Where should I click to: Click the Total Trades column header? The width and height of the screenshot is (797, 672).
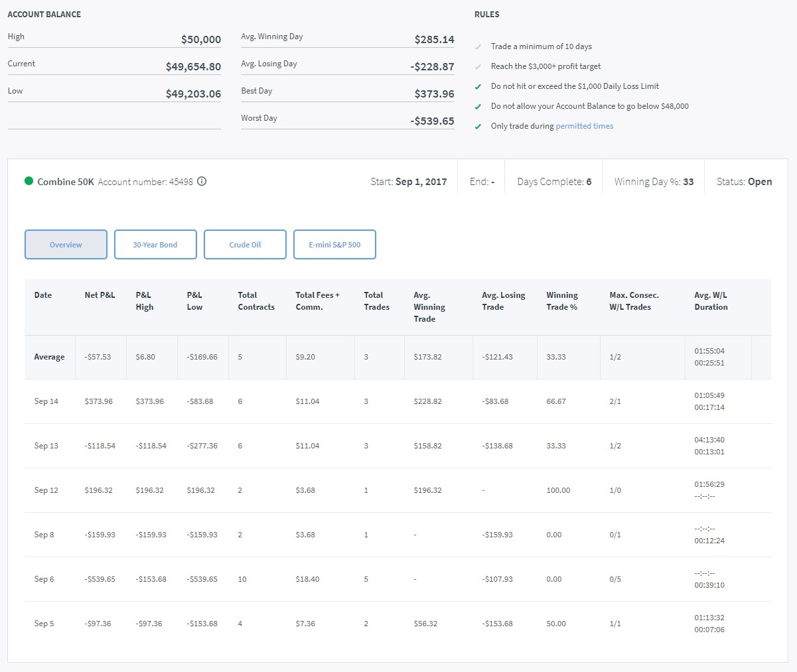pos(376,301)
